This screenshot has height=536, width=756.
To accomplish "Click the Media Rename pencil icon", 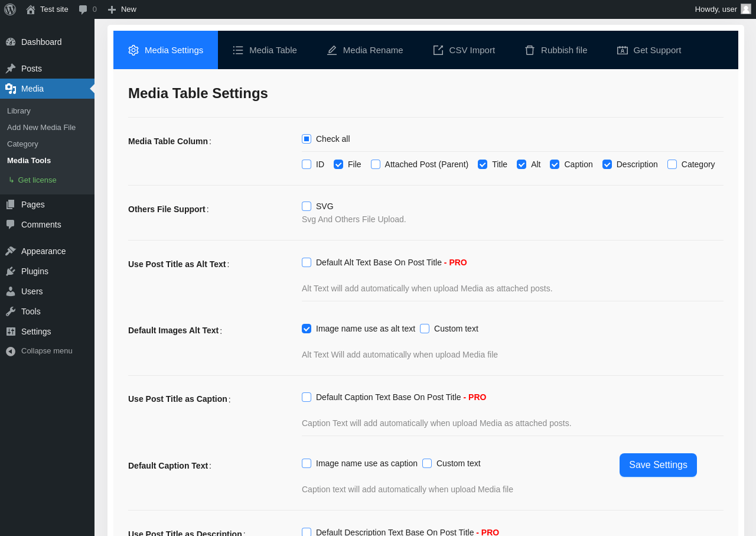I will pyautogui.click(x=332, y=50).
